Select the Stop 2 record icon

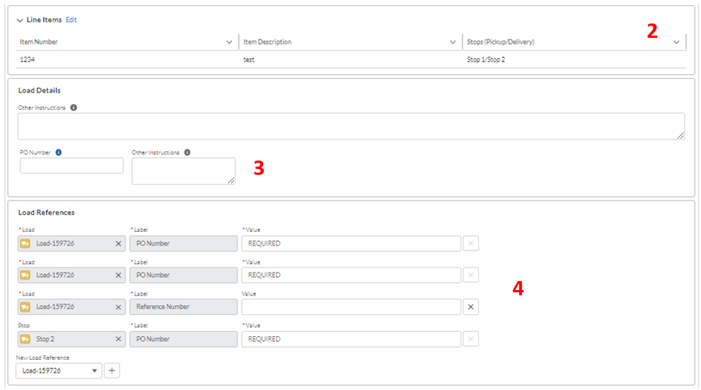point(25,339)
